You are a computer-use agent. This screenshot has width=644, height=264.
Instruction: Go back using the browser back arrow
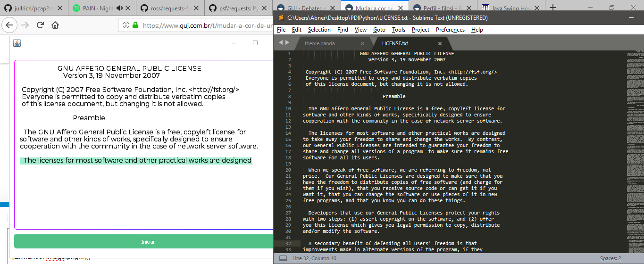coord(8,25)
